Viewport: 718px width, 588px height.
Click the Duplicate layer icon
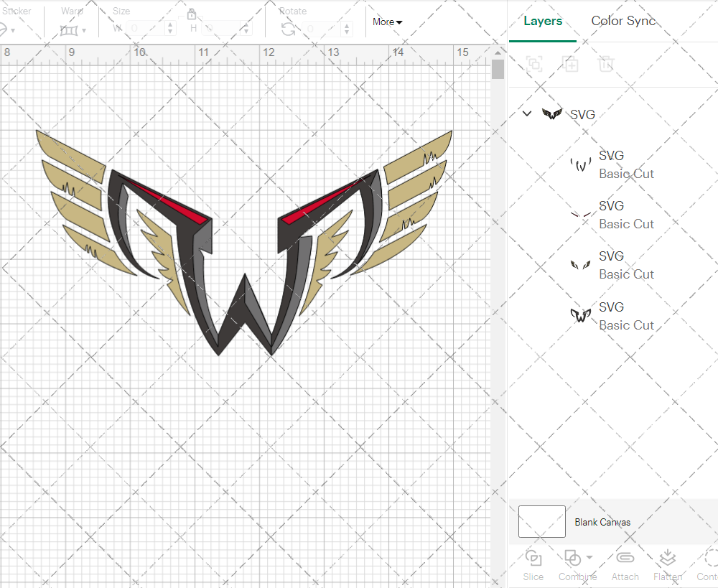(x=570, y=64)
